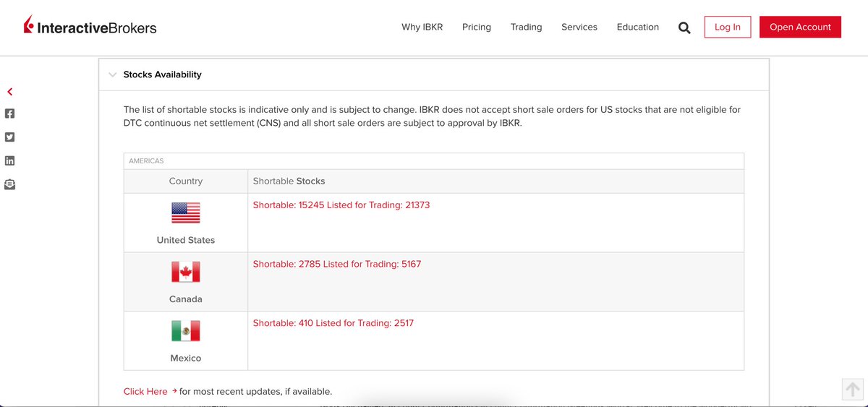Collapse the Stocks Availability section chevron
The width and height of the screenshot is (868, 407).
112,74
